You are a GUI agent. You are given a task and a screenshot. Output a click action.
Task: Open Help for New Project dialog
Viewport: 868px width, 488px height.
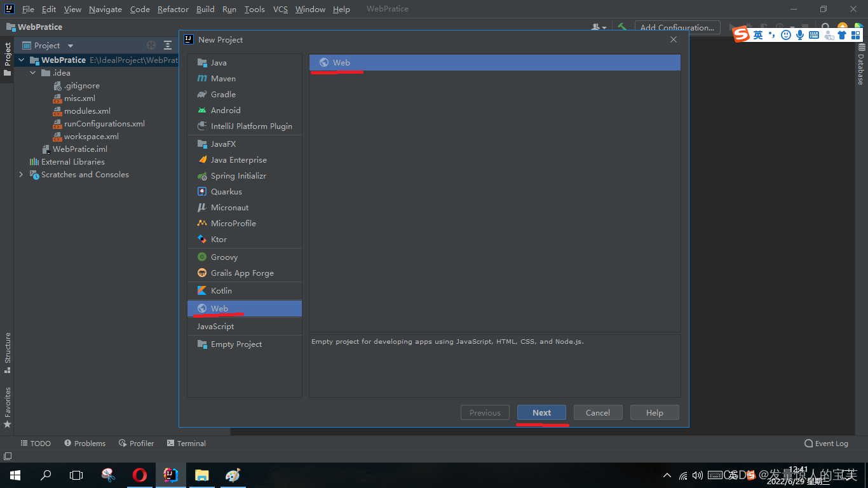654,412
